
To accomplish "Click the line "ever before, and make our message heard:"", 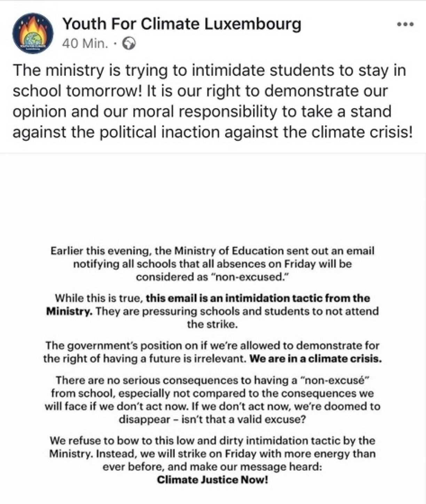I will pyautogui.click(x=212, y=466).
